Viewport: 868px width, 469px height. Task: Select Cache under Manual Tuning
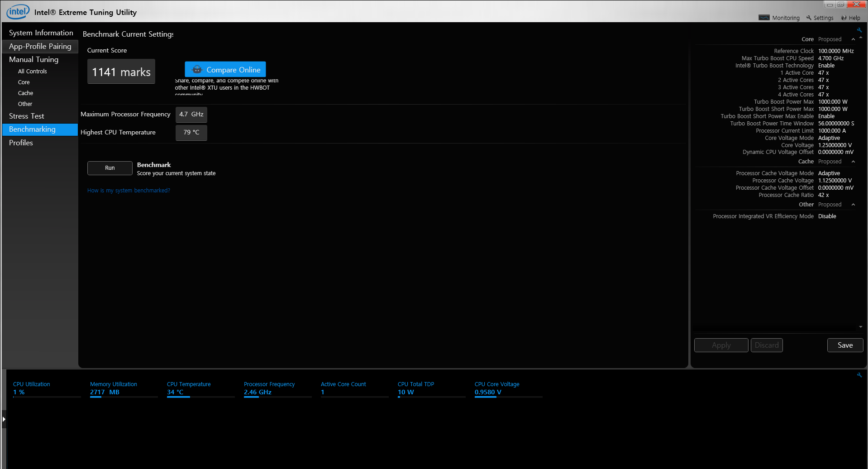(26, 93)
